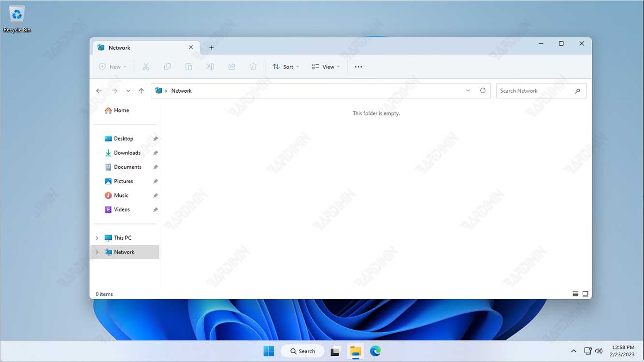The width and height of the screenshot is (644, 362).
Task: Open the See more three-dots menu
Action: pyautogui.click(x=358, y=67)
